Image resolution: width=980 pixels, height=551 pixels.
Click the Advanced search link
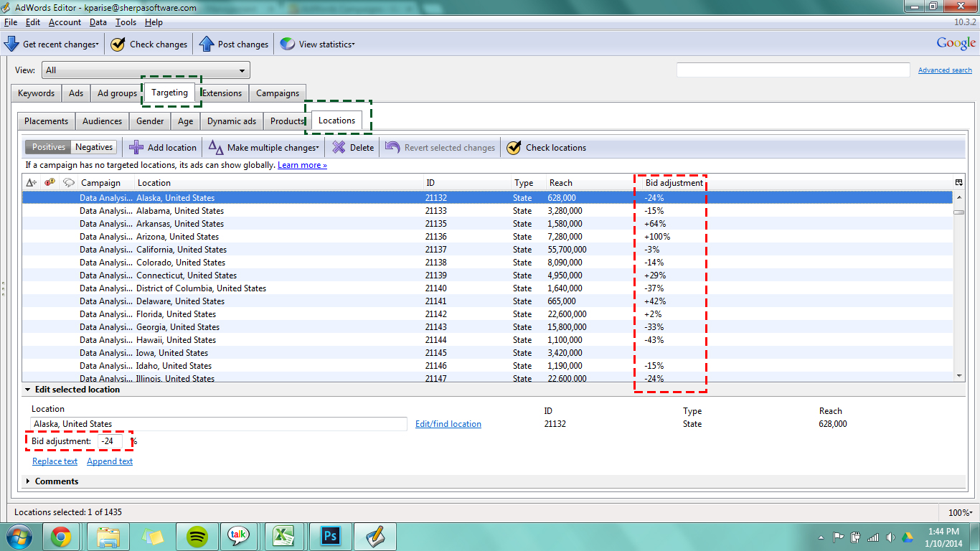point(945,70)
